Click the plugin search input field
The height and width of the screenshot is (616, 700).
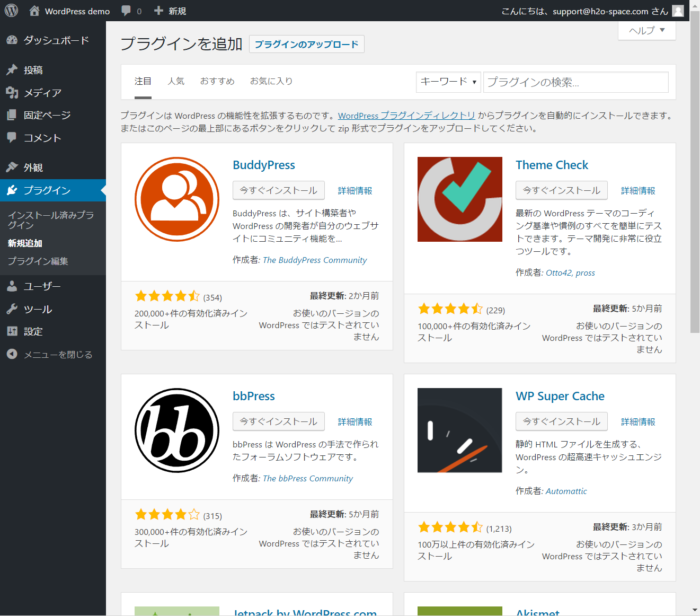[x=575, y=82]
